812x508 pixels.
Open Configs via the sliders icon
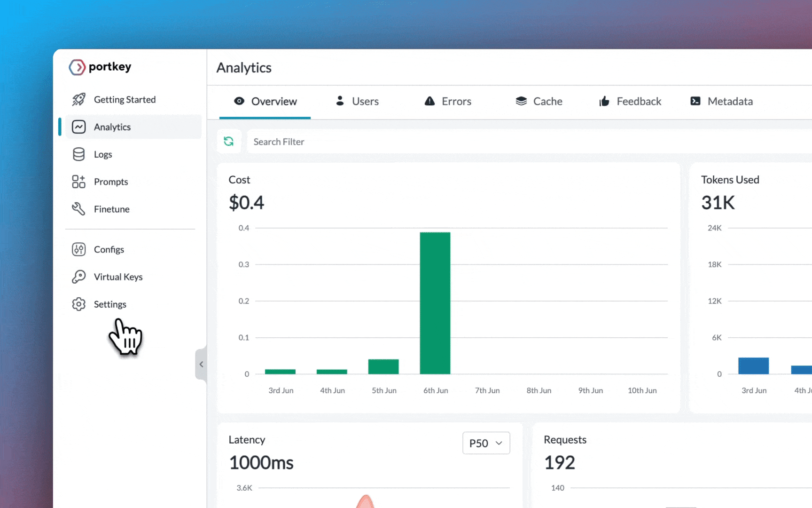[x=78, y=249]
